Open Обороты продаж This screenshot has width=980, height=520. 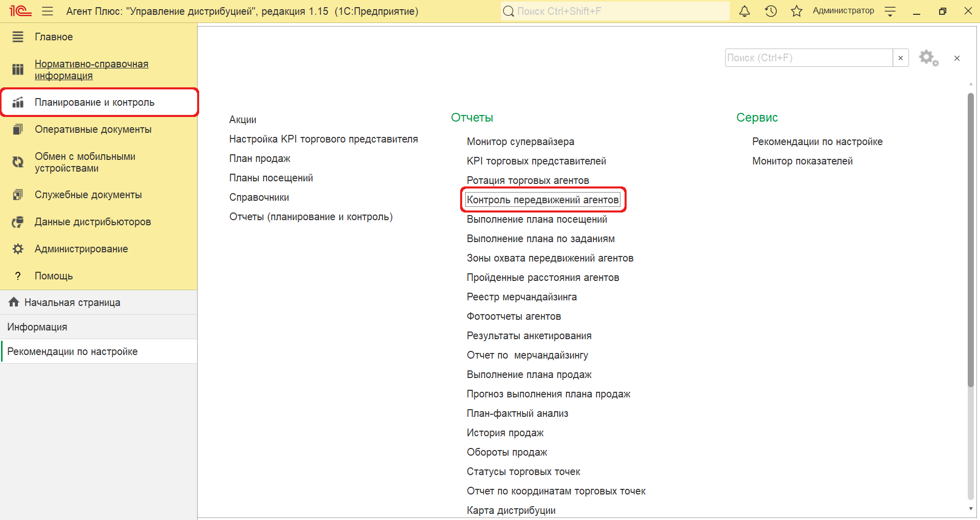507,452
